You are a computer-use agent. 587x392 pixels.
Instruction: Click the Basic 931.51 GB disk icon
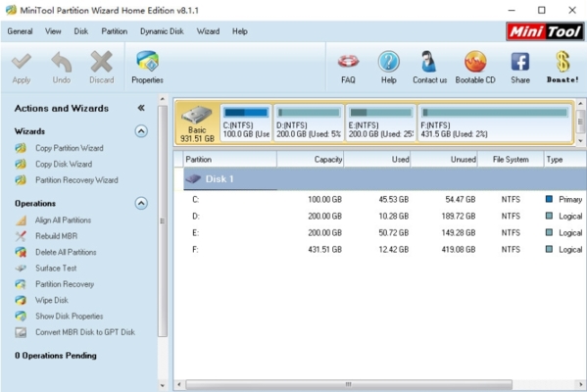pyautogui.click(x=197, y=115)
